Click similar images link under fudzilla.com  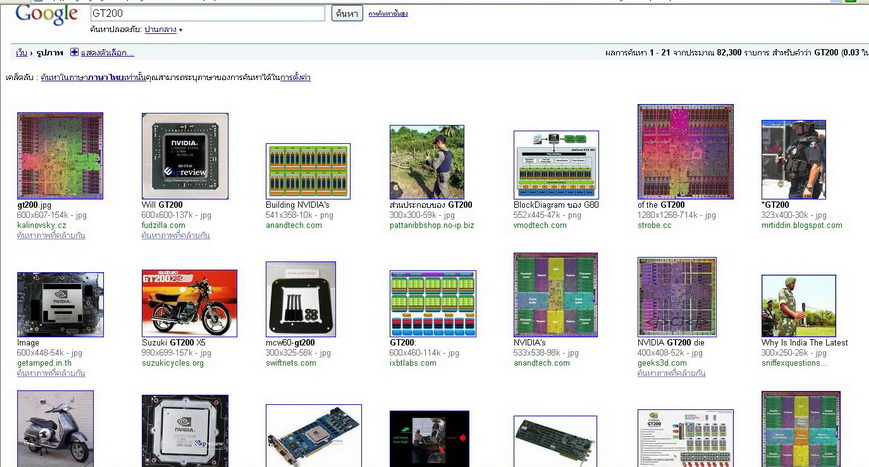coord(176,235)
